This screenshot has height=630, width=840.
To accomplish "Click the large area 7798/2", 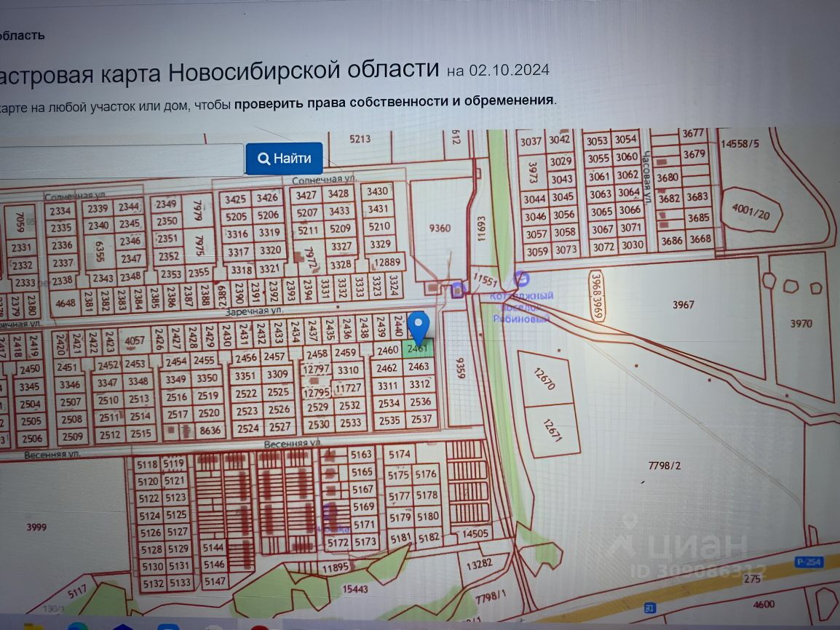I will 665,466.
